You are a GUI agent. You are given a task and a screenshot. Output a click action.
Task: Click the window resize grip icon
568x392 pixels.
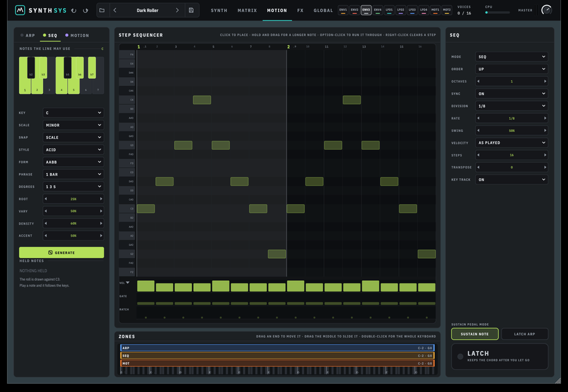coord(558,381)
